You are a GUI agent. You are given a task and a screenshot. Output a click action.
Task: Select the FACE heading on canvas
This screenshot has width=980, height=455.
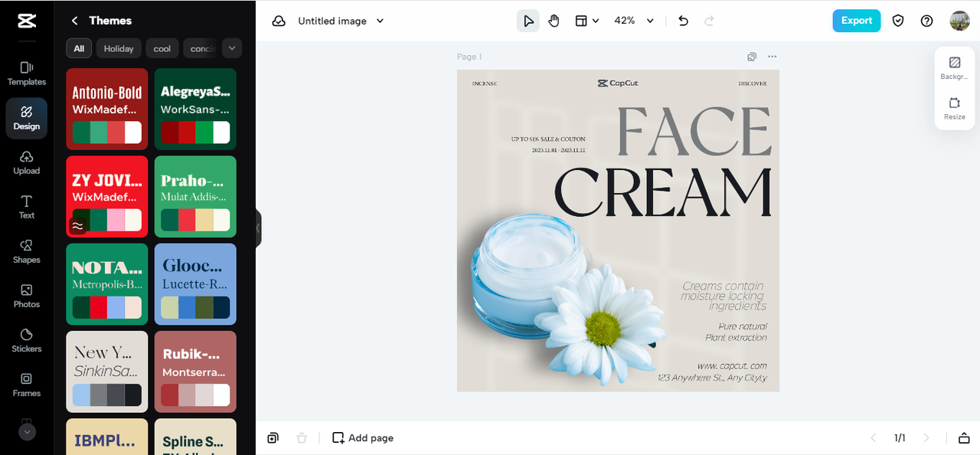[694, 132]
